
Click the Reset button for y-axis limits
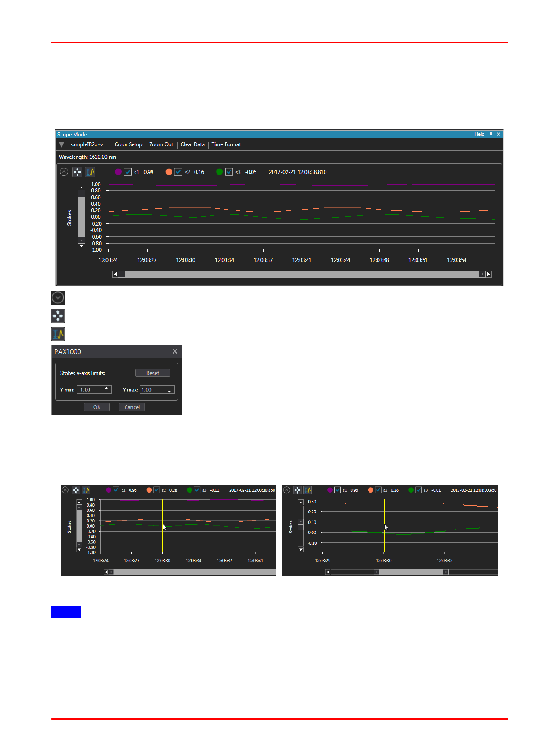click(x=153, y=373)
